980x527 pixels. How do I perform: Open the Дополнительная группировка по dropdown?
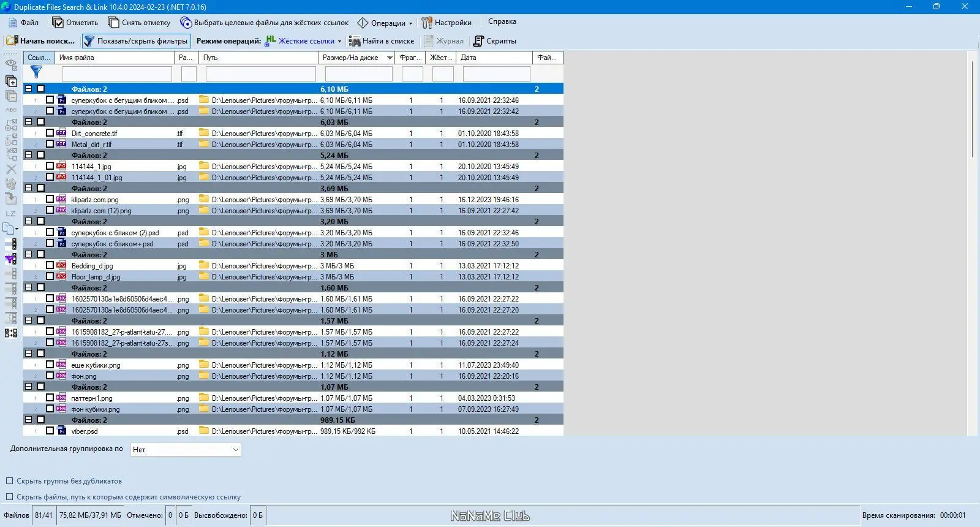click(x=186, y=450)
